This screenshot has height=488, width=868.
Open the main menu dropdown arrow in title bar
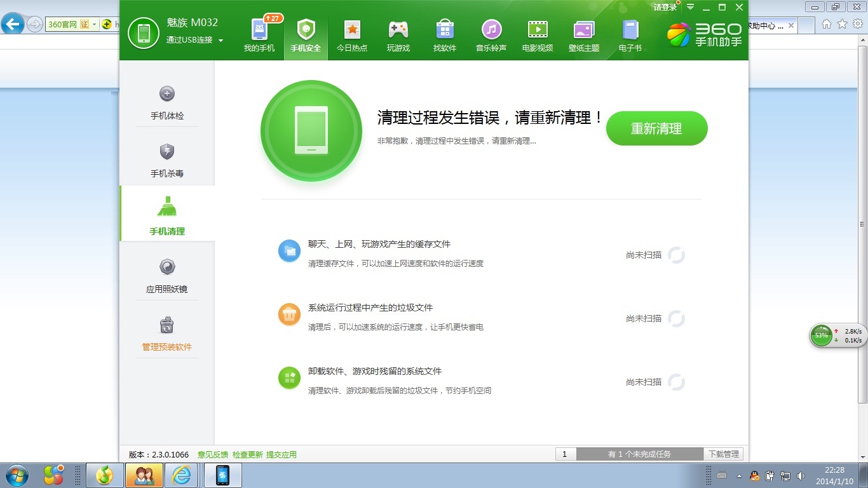690,8
